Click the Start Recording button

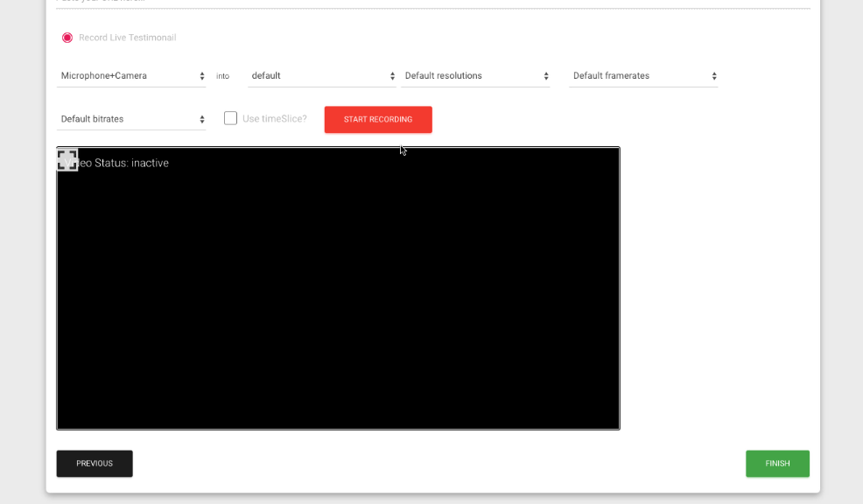(x=378, y=119)
